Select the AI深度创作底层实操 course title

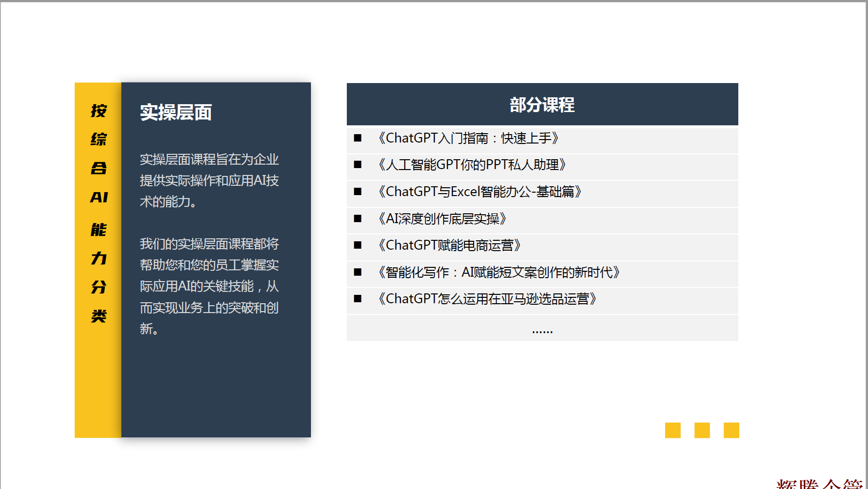tap(442, 219)
